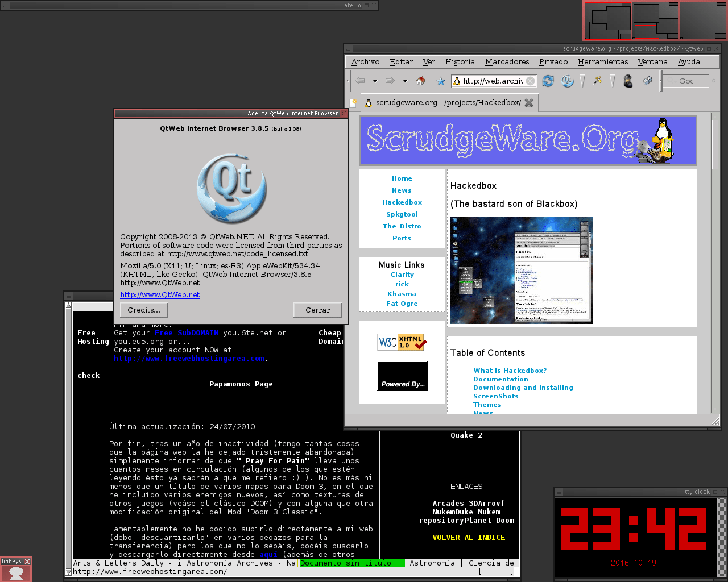Viewport: 728px width, 582px height.
Task: Open the Archivo menu
Action: click(x=365, y=61)
